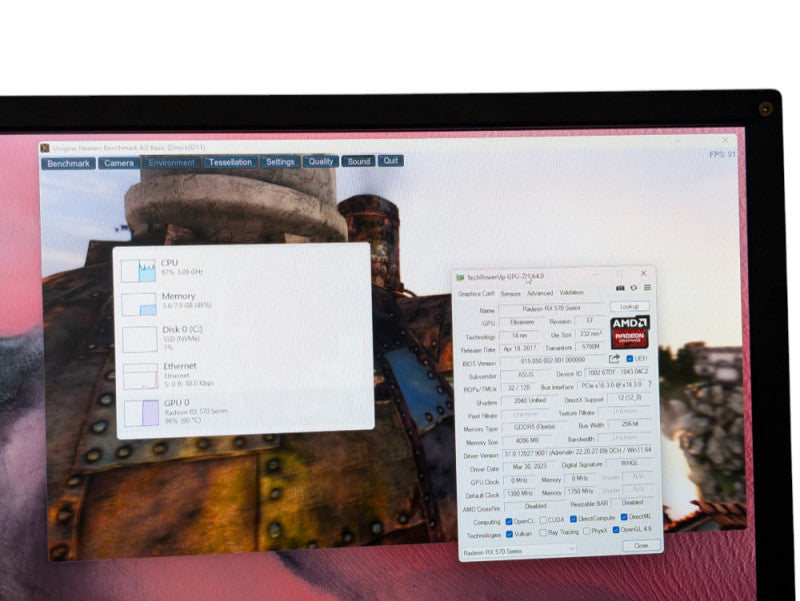Click the Digital Signature WHQL field
This screenshot has height=601, width=800.
pyautogui.click(x=629, y=463)
